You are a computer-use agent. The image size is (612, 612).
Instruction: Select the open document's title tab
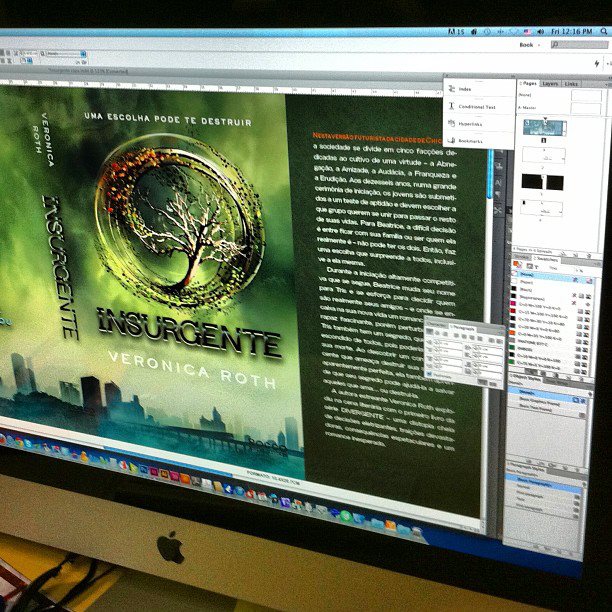tap(88, 71)
